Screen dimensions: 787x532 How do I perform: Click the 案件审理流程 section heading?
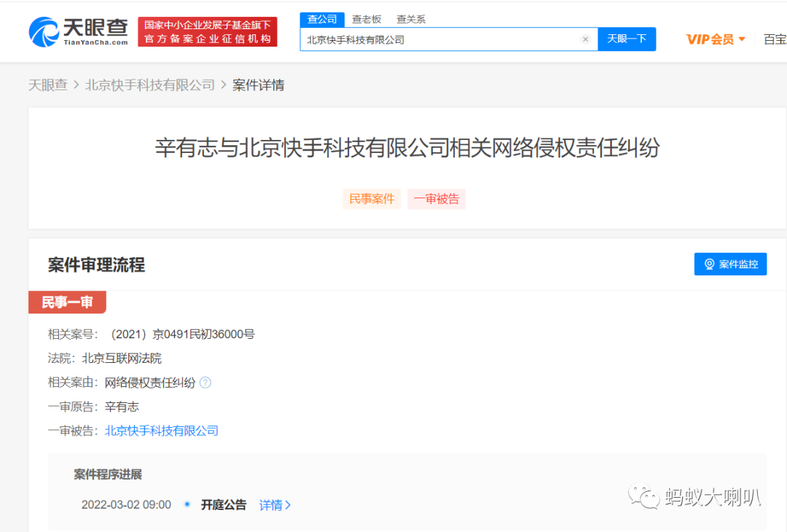96,265
